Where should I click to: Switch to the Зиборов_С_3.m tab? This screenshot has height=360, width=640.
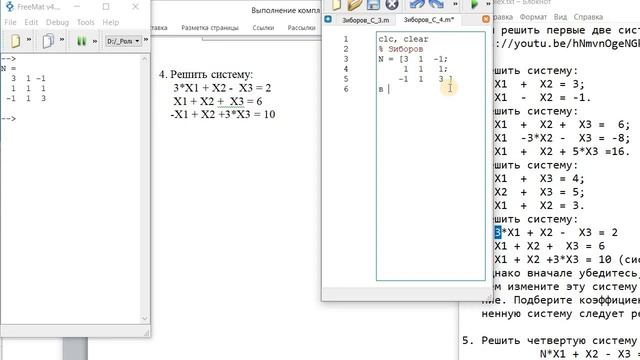[365, 20]
